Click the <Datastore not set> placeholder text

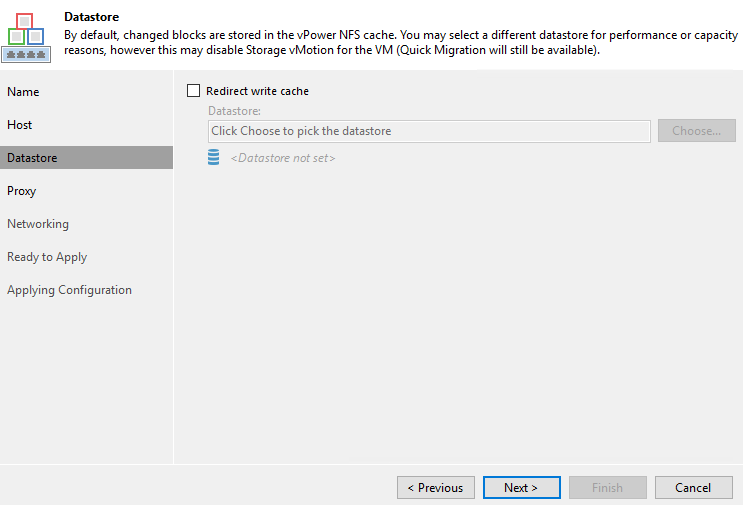(x=283, y=158)
